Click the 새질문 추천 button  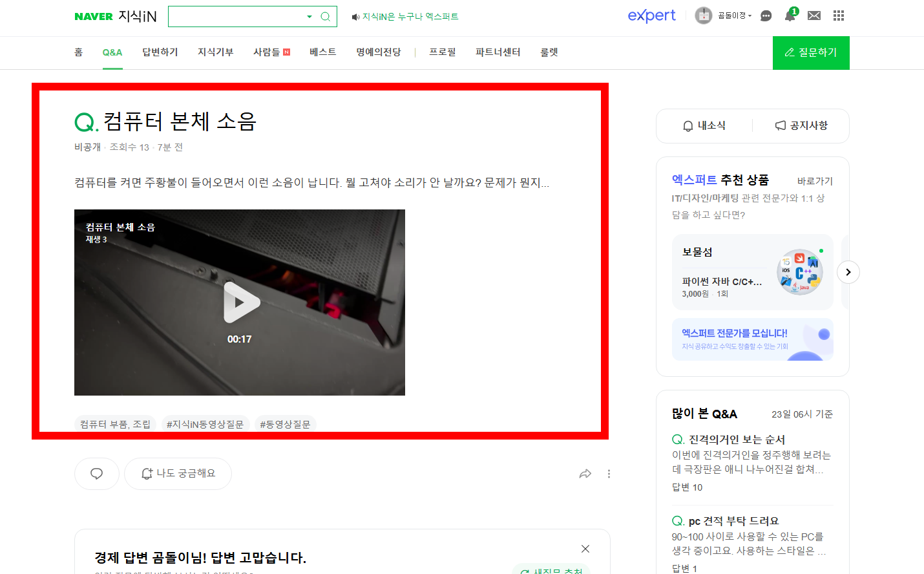pos(552,570)
